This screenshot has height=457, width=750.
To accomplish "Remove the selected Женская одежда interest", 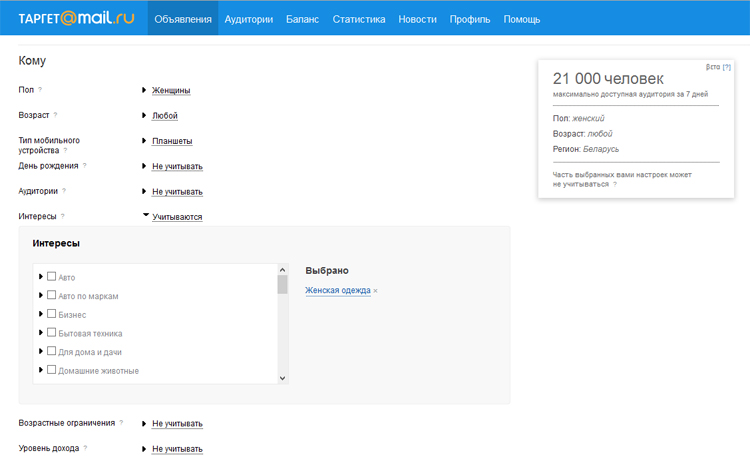I will coord(375,291).
